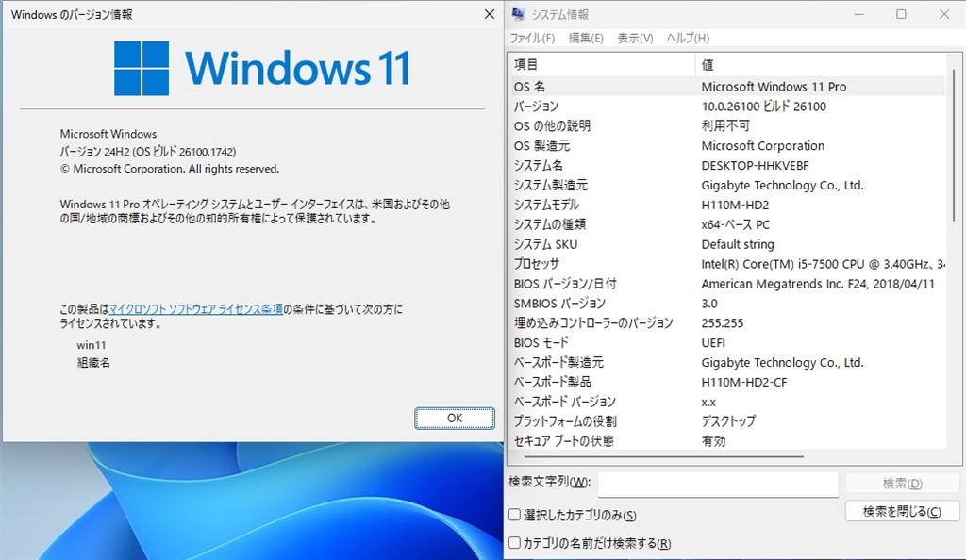
Task: Close the System Information window
Action: pos(943,14)
